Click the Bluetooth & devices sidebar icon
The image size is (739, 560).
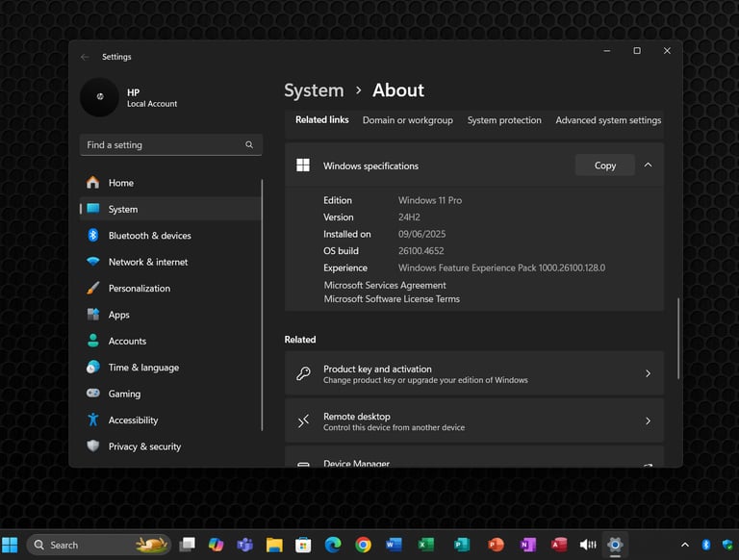coord(93,236)
